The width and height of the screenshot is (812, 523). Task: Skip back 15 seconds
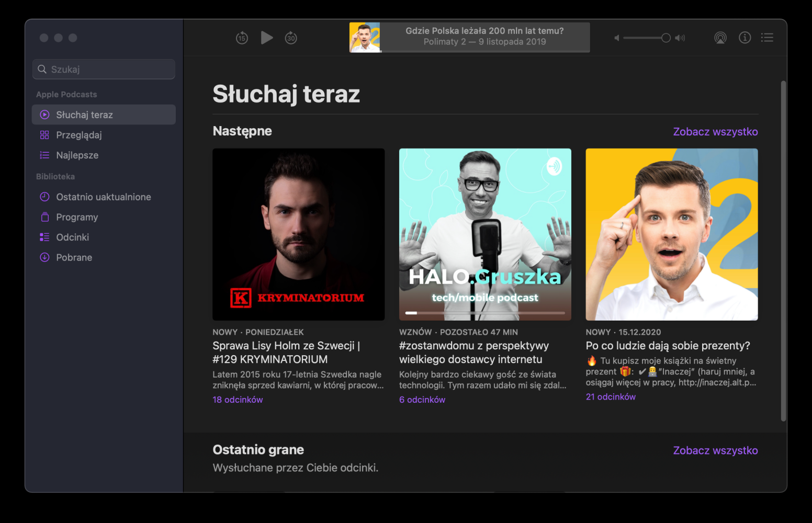coord(242,38)
